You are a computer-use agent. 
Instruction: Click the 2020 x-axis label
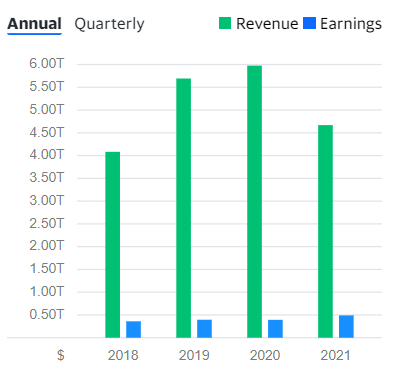pyautogui.click(x=265, y=355)
